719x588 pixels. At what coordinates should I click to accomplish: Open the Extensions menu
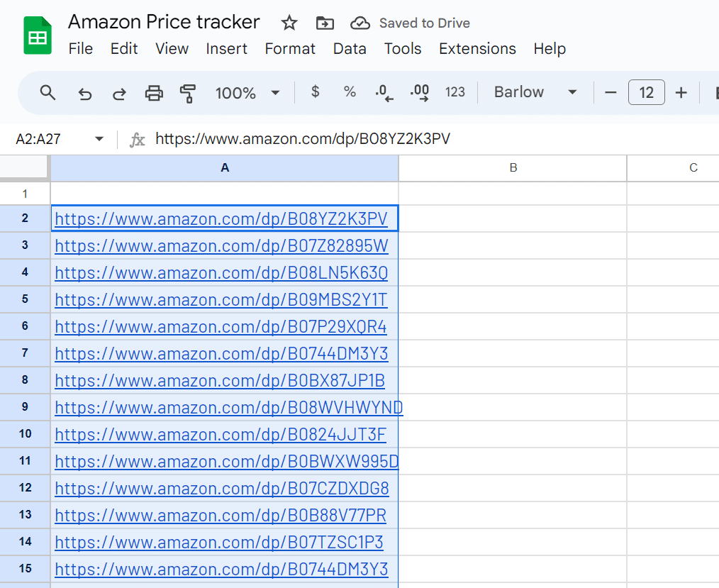[477, 49]
